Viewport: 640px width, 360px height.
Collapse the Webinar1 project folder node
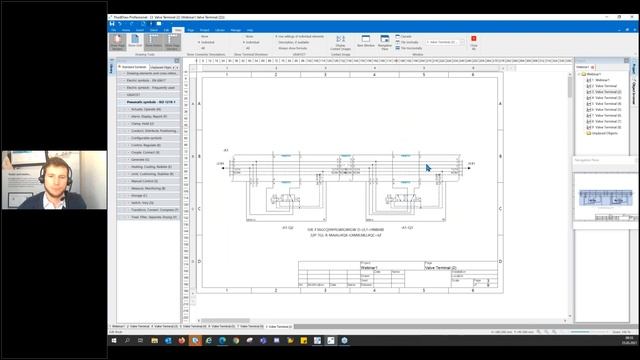(579, 74)
